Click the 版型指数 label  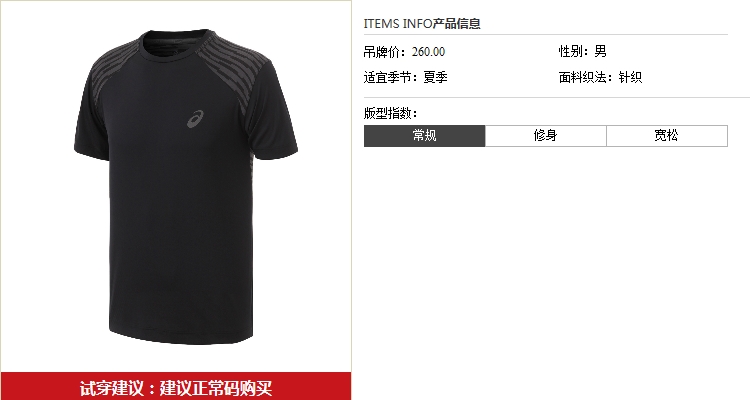point(390,113)
